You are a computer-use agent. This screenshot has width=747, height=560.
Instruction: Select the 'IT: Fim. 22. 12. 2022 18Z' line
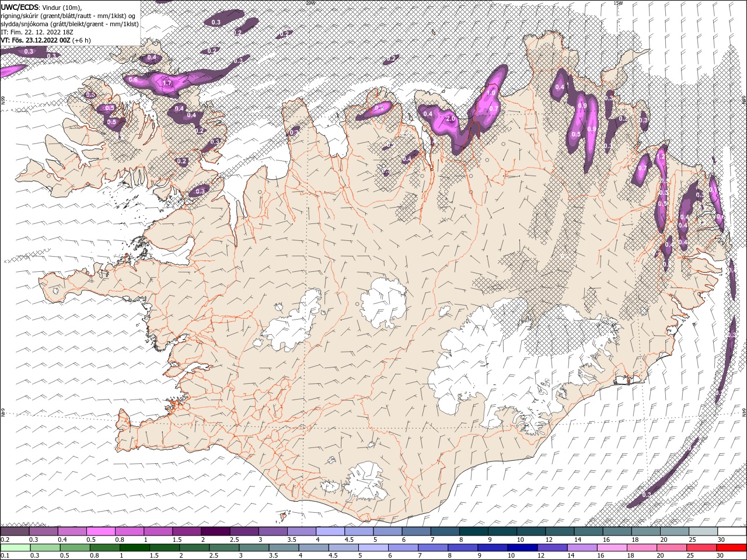pyautogui.click(x=36, y=32)
